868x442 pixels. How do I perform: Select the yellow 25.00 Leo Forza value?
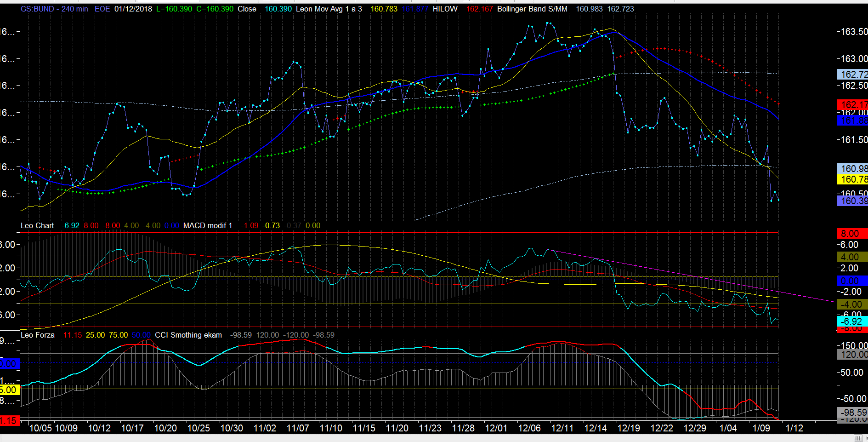click(x=96, y=335)
